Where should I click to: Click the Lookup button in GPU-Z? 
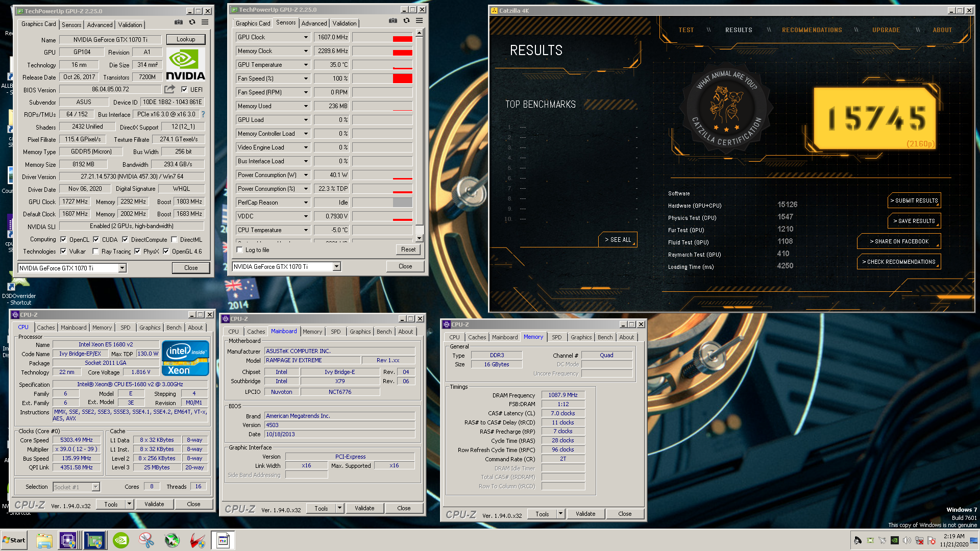coord(186,39)
